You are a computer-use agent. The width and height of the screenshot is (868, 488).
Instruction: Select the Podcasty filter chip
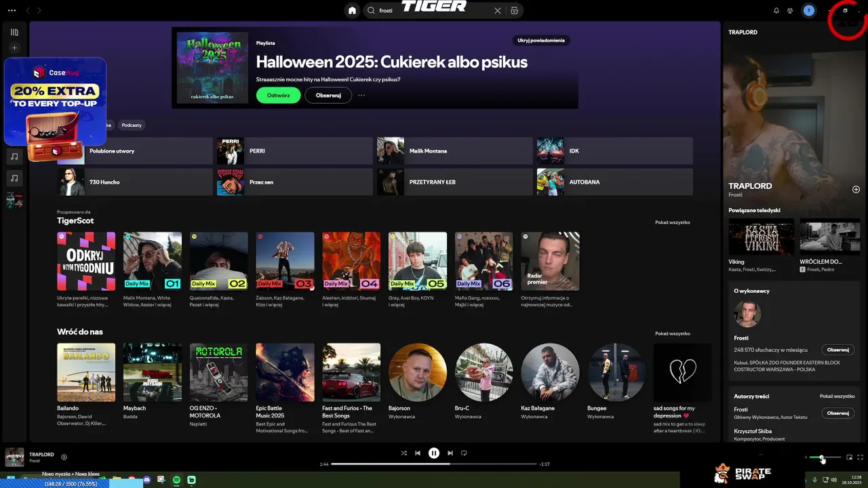click(132, 125)
